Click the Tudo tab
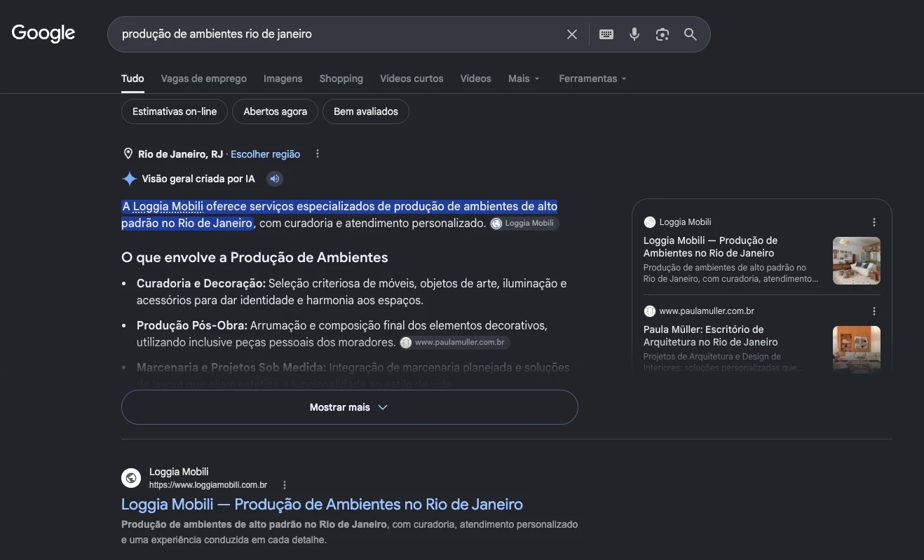 point(133,78)
